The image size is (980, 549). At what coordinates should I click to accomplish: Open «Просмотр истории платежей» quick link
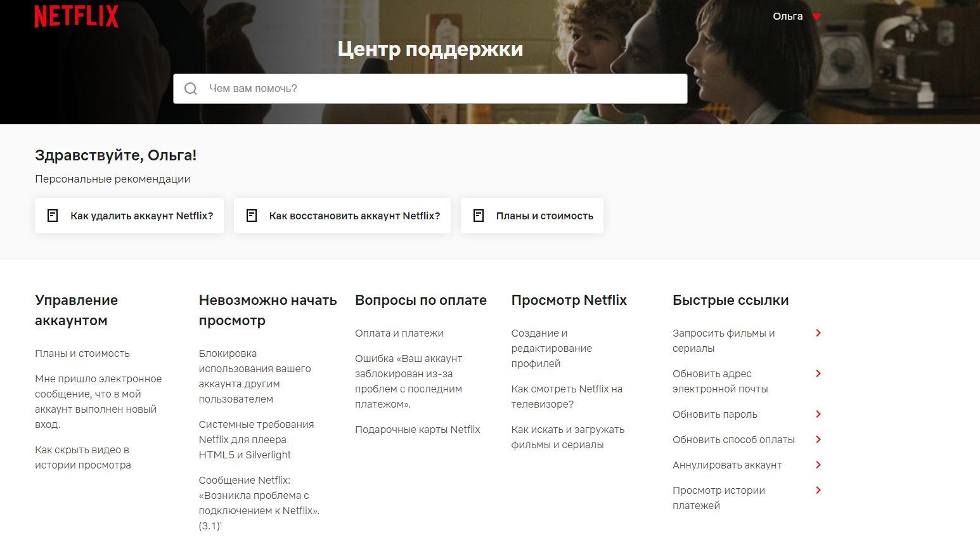[x=719, y=498]
